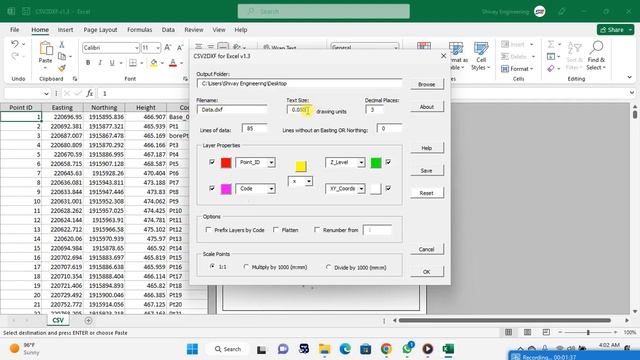
Task: Toggle the Code layer checkbox
Action: point(212,188)
